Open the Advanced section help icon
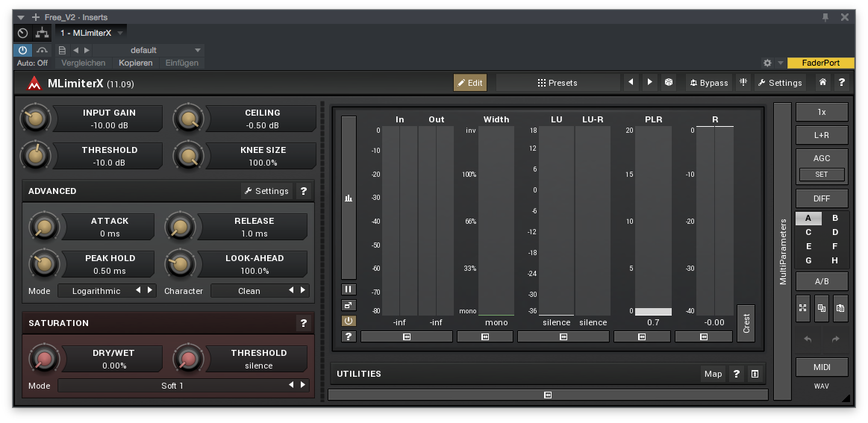 303,191
